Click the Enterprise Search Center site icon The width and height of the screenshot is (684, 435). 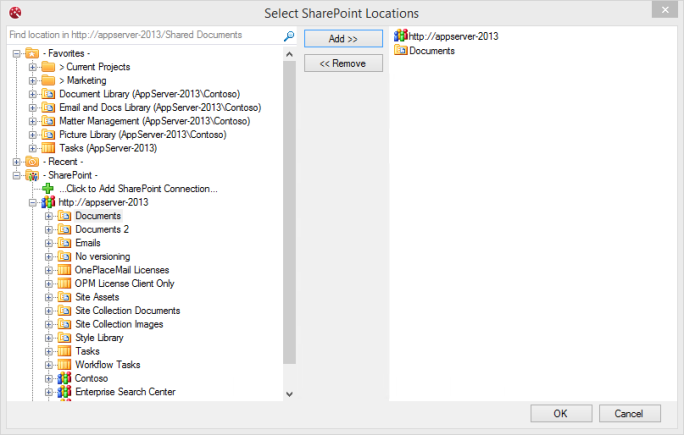click(64, 393)
